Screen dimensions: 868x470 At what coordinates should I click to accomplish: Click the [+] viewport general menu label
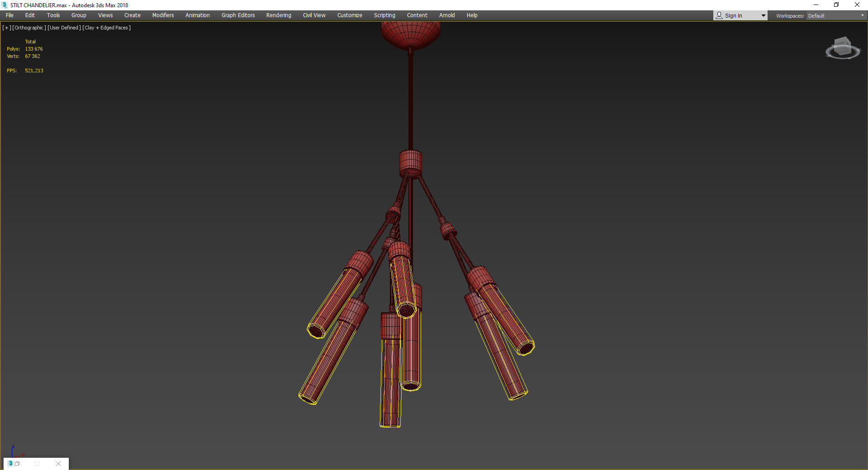click(6, 28)
